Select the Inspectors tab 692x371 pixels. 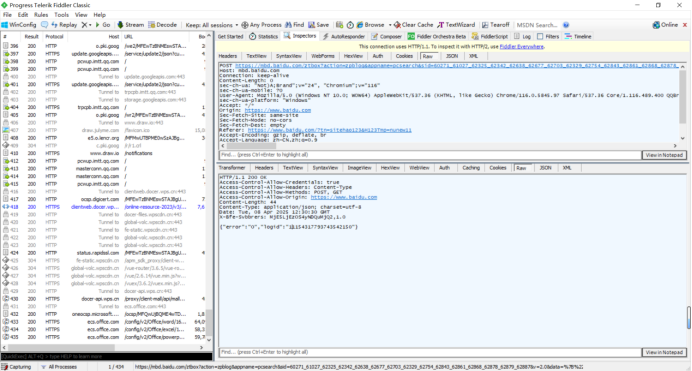(x=300, y=36)
